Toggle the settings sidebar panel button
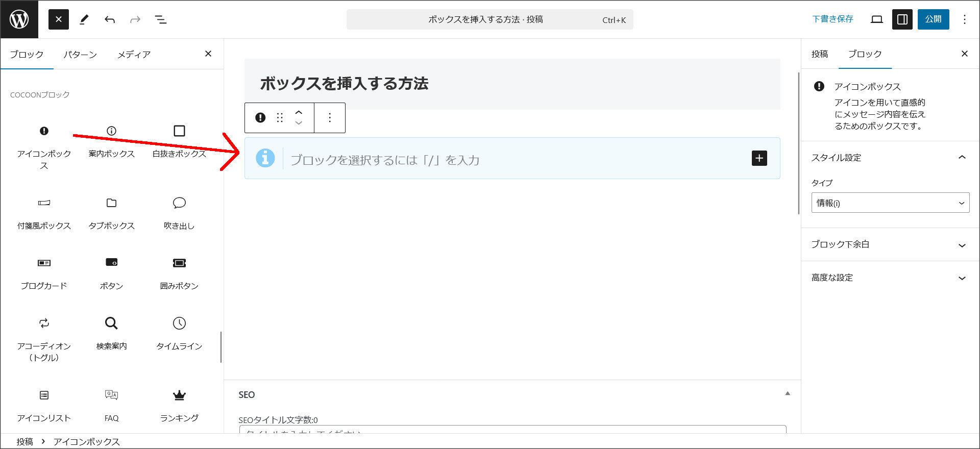 tap(902, 19)
